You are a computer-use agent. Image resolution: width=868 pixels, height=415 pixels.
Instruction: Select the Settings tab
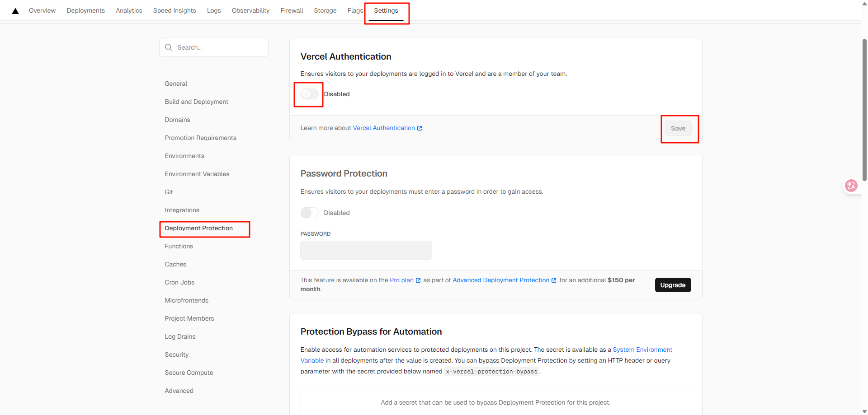386,10
